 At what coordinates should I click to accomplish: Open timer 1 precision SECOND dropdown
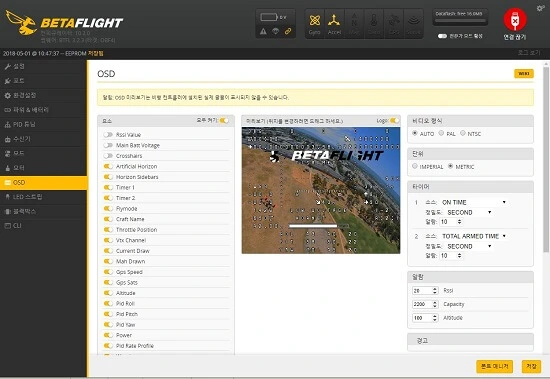[469, 212]
